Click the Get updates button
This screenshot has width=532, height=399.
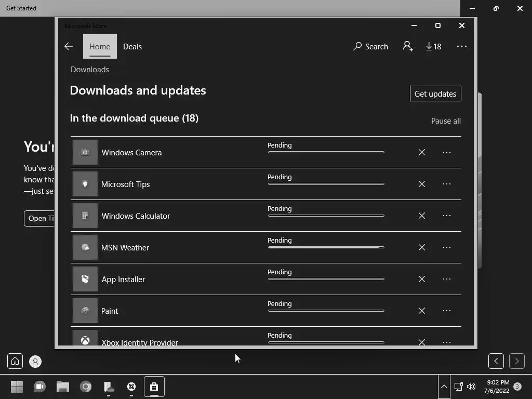pyautogui.click(x=435, y=94)
